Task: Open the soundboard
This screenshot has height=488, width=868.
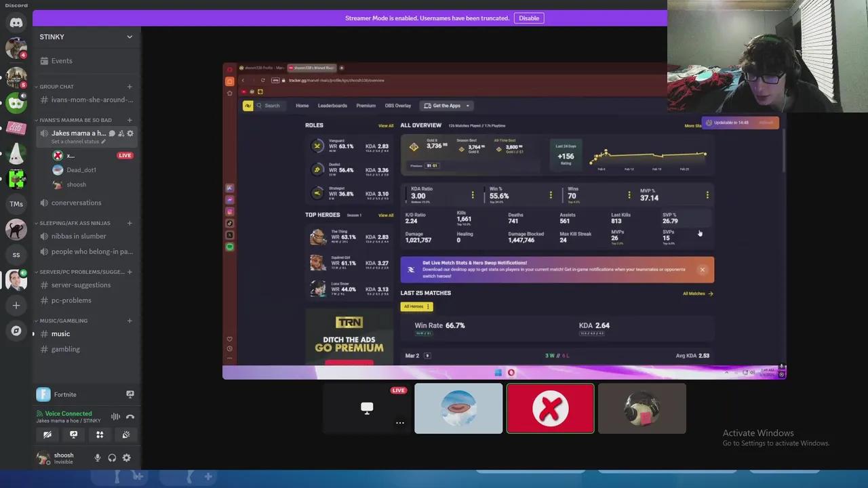Action: [x=126, y=434]
